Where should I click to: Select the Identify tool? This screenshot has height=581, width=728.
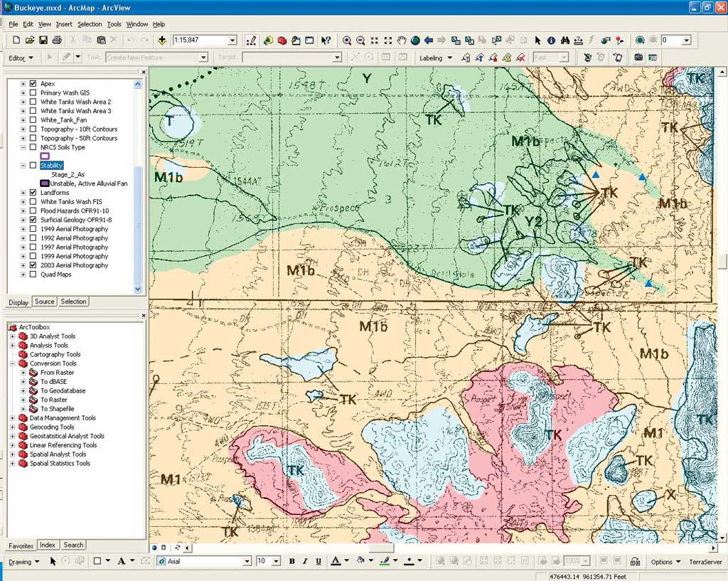click(551, 41)
